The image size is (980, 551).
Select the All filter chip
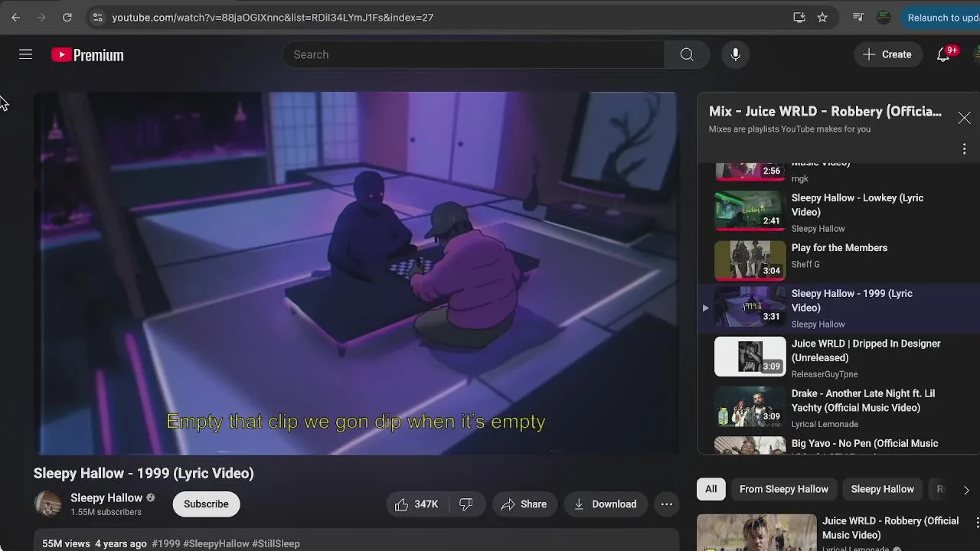(x=711, y=489)
